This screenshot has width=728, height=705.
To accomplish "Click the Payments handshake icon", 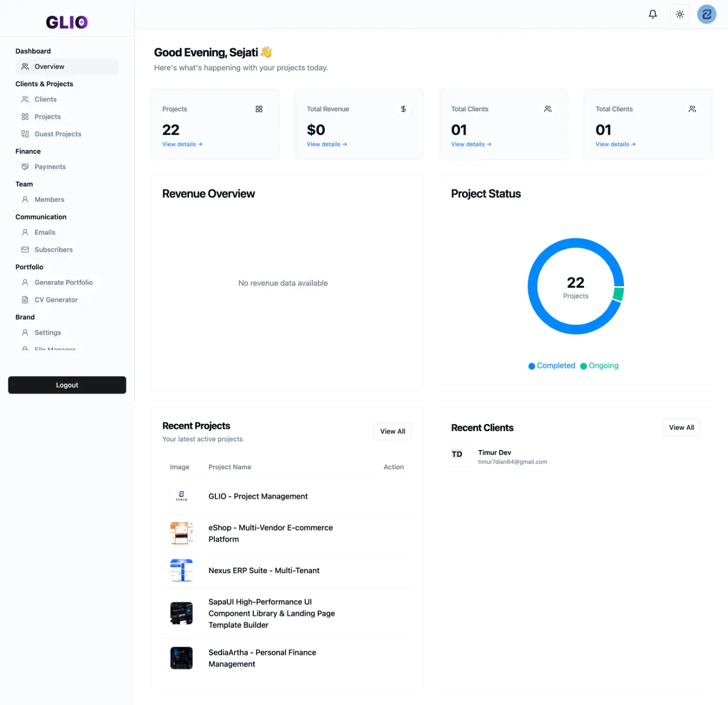I will (x=25, y=166).
